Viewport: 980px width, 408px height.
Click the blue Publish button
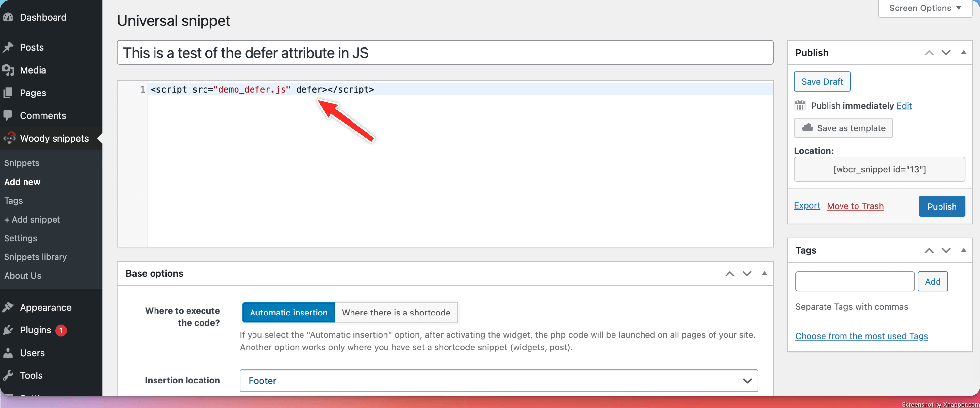(941, 206)
